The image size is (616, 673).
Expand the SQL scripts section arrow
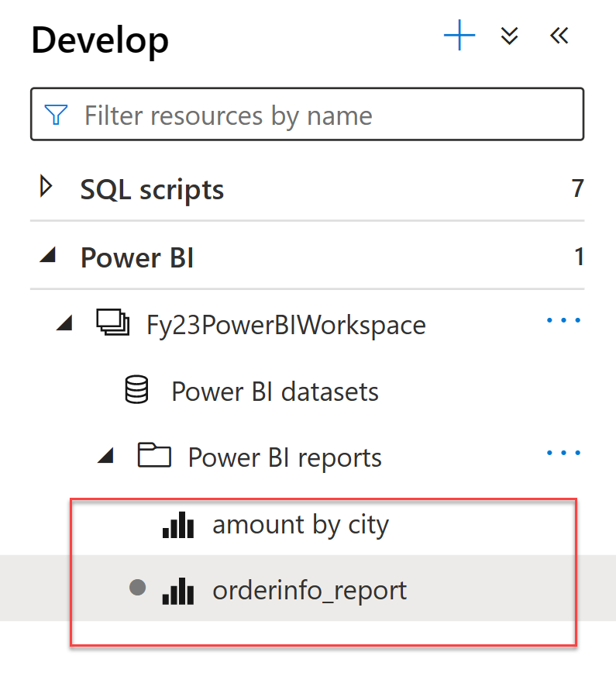(46, 186)
